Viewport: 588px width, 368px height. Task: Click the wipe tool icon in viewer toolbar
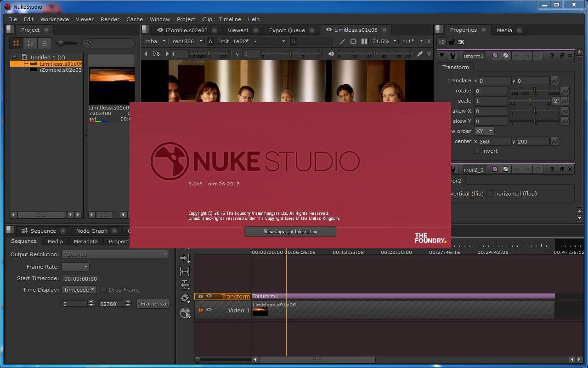pyautogui.click(x=342, y=41)
